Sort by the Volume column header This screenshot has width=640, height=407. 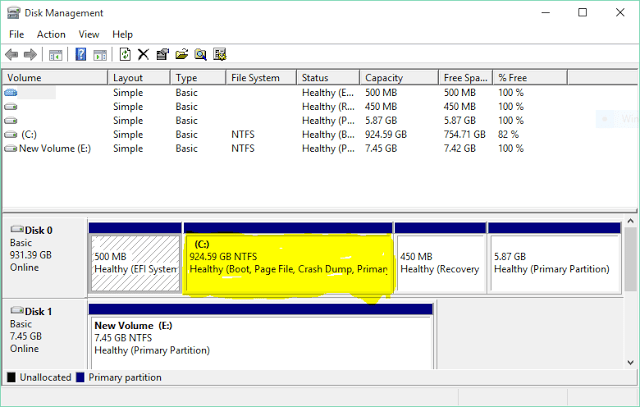pyautogui.click(x=55, y=78)
